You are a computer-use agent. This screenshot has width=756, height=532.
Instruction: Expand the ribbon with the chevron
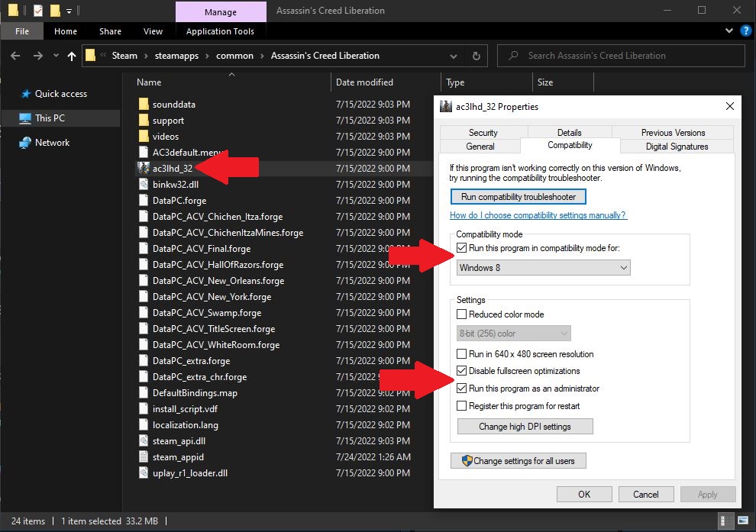(x=729, y=31)
